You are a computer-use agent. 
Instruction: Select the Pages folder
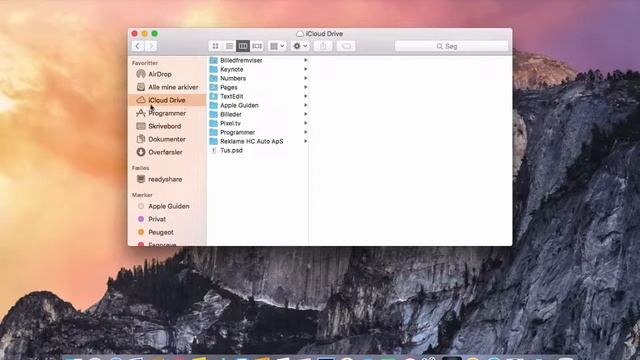(x=258, y=87)
